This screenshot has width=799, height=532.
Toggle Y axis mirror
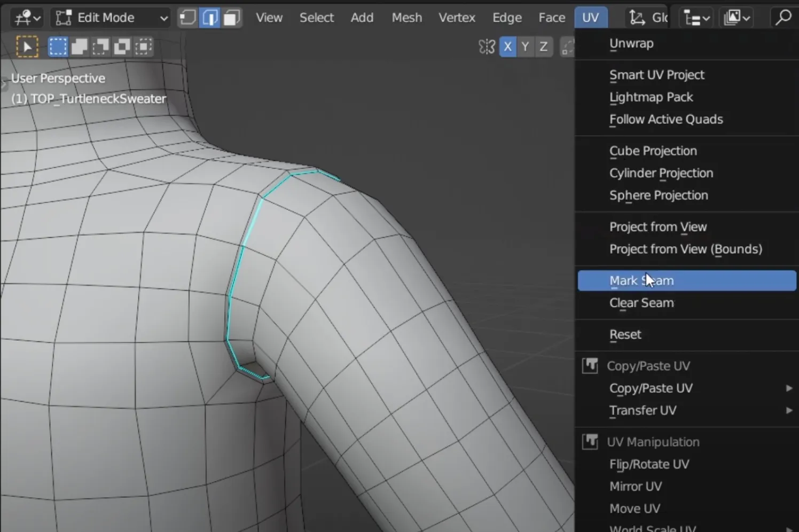[526, 47]
